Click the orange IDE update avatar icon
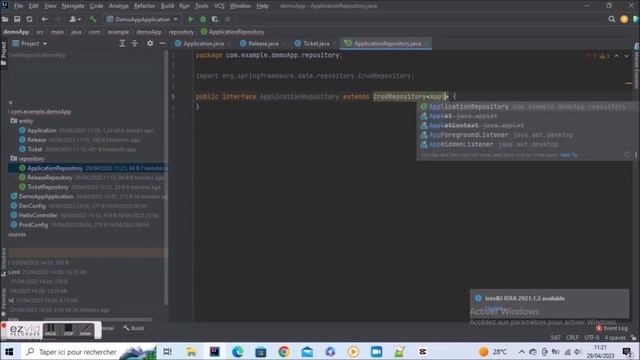 (x=624, y=19)
